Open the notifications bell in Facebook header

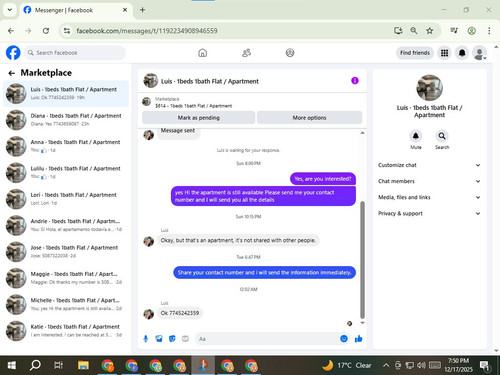point(462,53)
